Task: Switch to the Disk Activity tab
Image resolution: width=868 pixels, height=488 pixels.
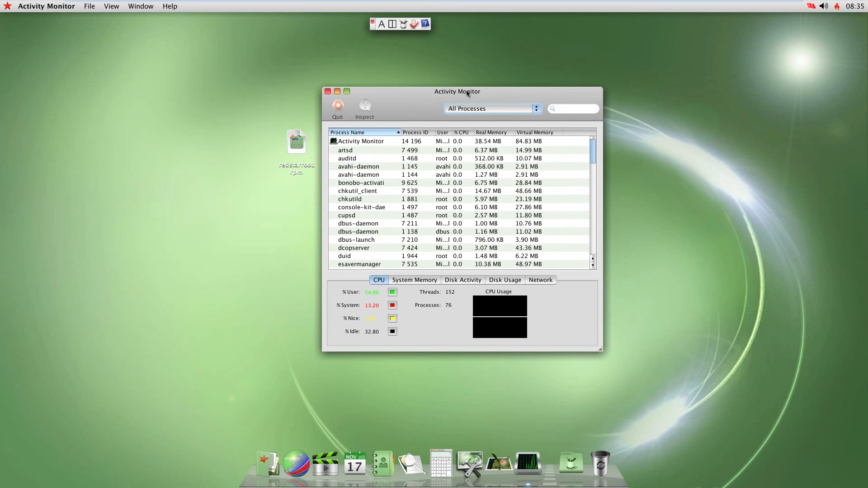Action: tap(463, 280)
